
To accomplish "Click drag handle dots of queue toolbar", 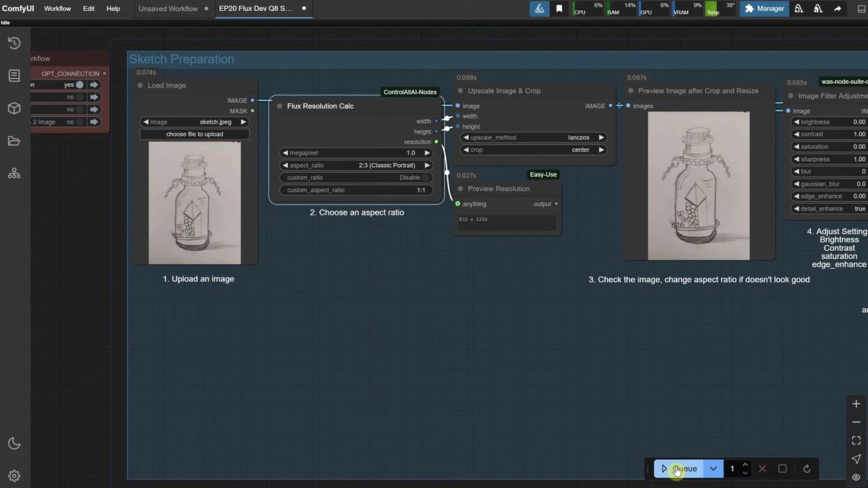I will (x=647, y=468).
